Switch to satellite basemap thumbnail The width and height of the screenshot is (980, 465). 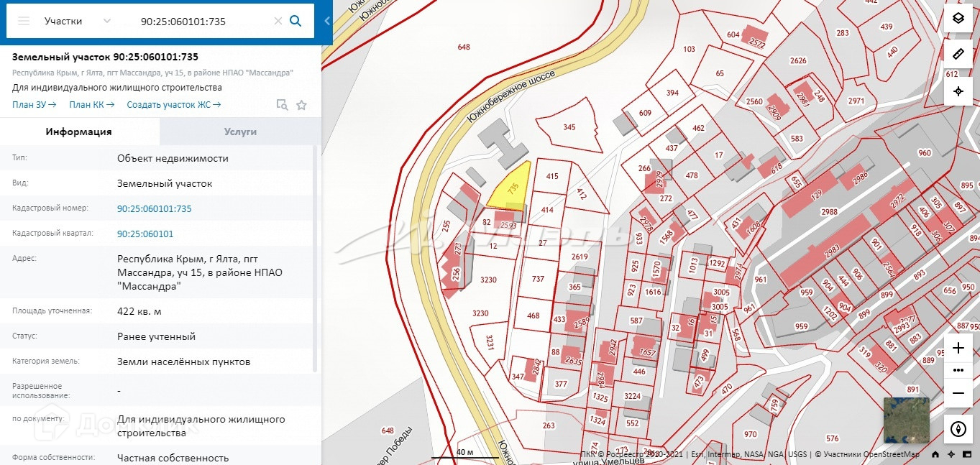coord(906,420)
